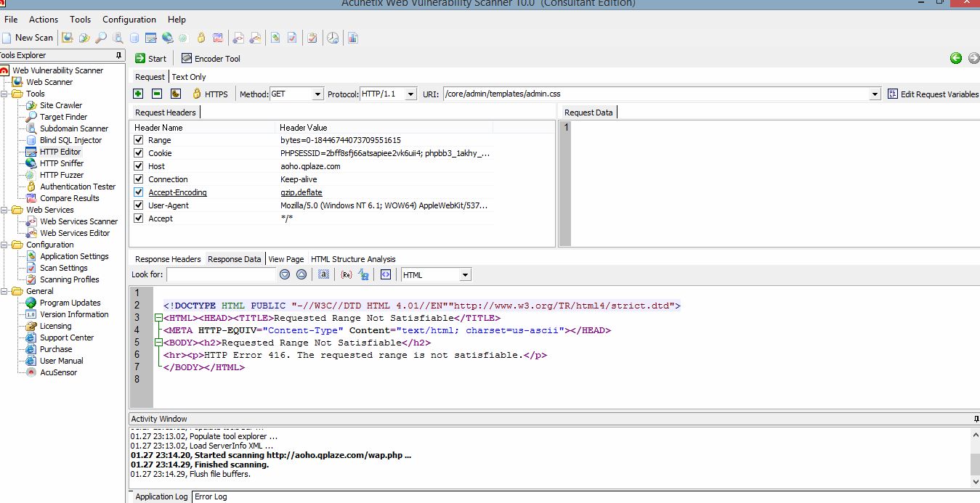
Task: Open the URI history dropdown arrow
Action: (875, 94)
